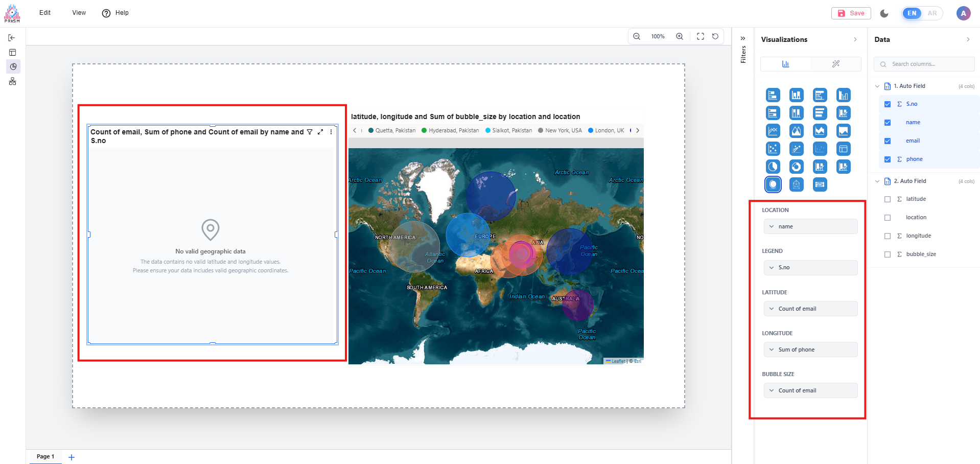Image resolution: width=980 pixels, height=464 pixels.
Task: Enable the bubble_size column checkbox
Action: coord(888,254)
